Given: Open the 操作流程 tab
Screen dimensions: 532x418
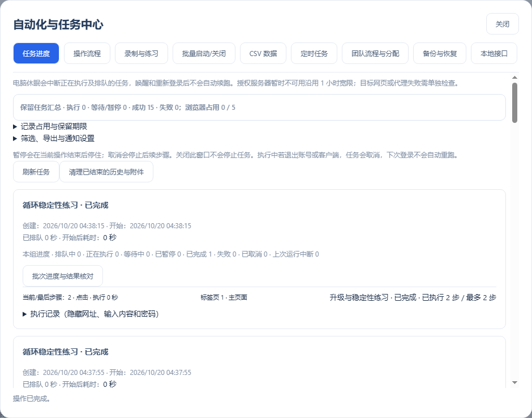Looking at the screenshot, I should [x=87, y=53].
